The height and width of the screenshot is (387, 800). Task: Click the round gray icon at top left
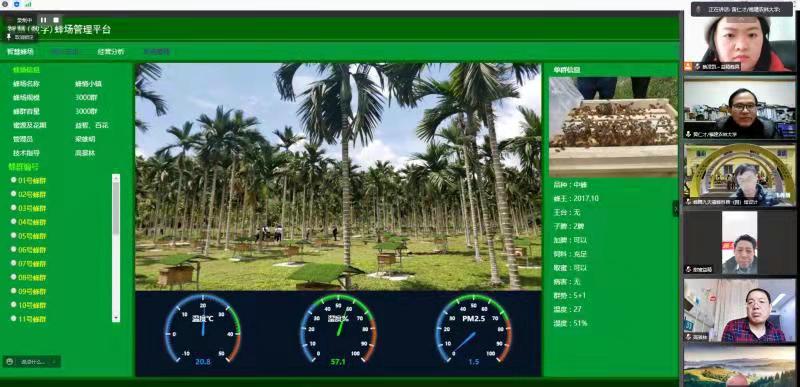(x=5, y=4)
